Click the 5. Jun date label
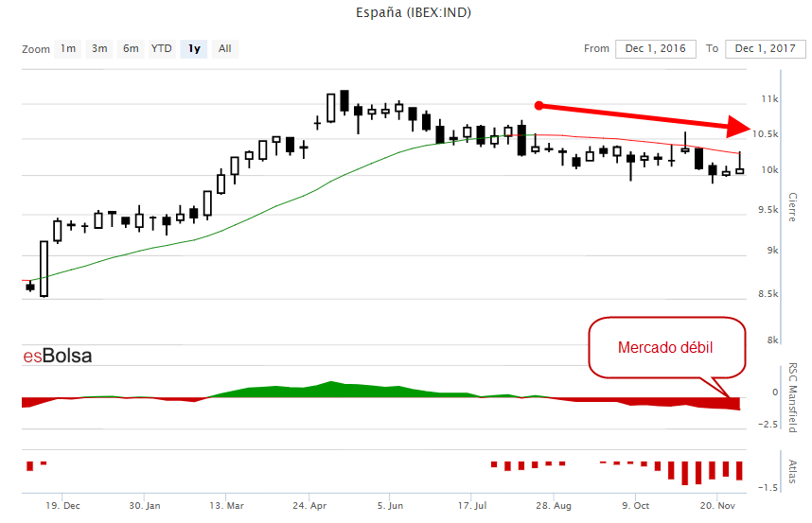This screenshot has height=523, width=812. click(x=390, y=505)
